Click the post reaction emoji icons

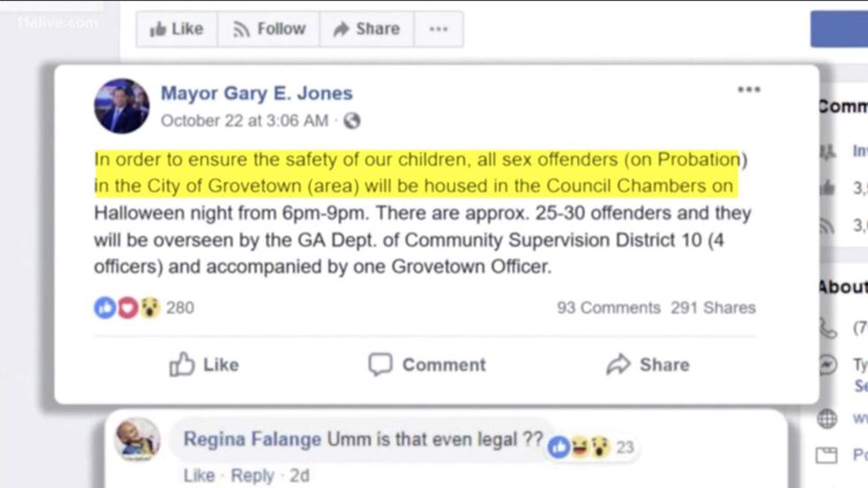click(127, 307)
